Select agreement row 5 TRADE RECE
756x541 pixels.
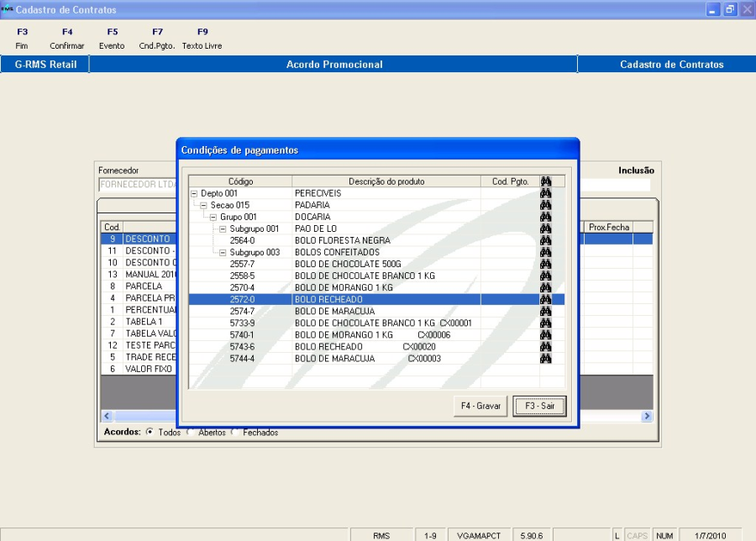(139, 357)
